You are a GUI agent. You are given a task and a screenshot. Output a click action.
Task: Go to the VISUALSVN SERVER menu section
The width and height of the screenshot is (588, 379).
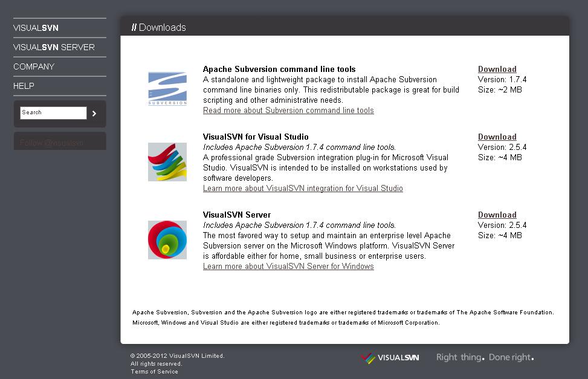(x=54, y=47)
